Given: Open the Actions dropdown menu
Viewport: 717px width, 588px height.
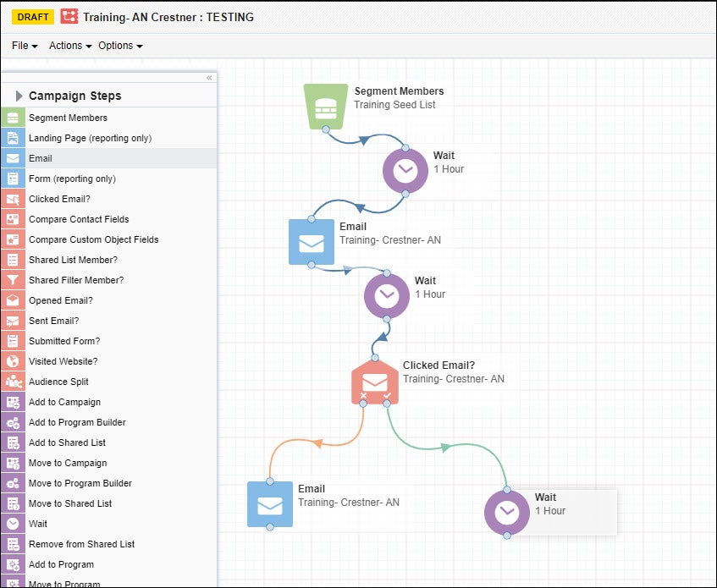Looking at the screenshot, I should coord(70,46).
